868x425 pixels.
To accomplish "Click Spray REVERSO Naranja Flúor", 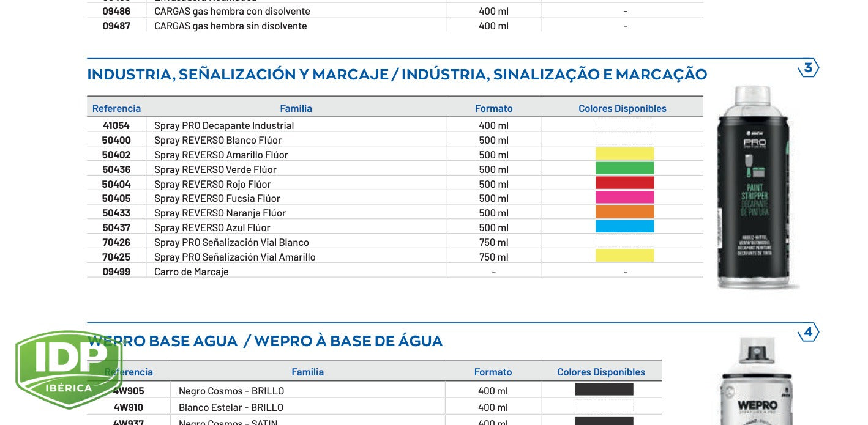I will 220,213.
